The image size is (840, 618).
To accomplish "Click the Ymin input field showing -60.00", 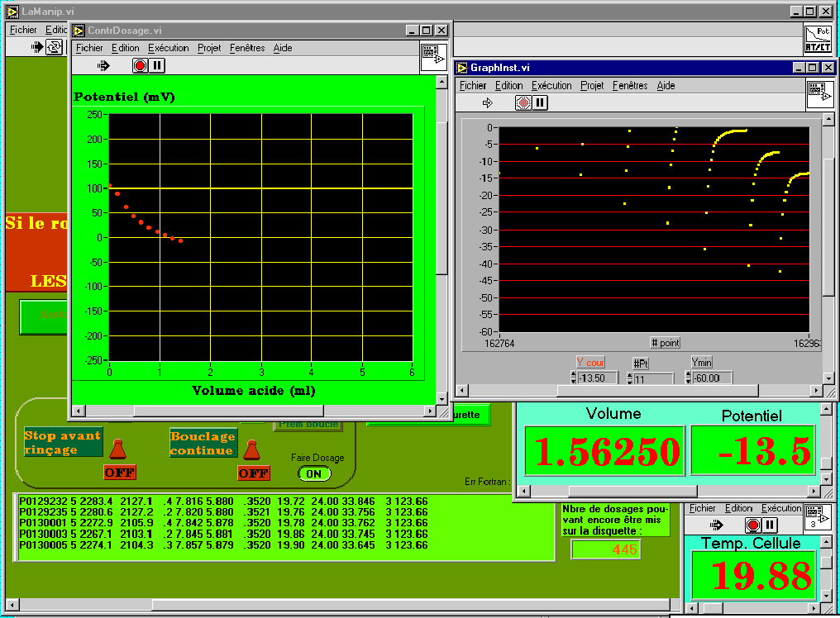I will (x=713, y=378).
